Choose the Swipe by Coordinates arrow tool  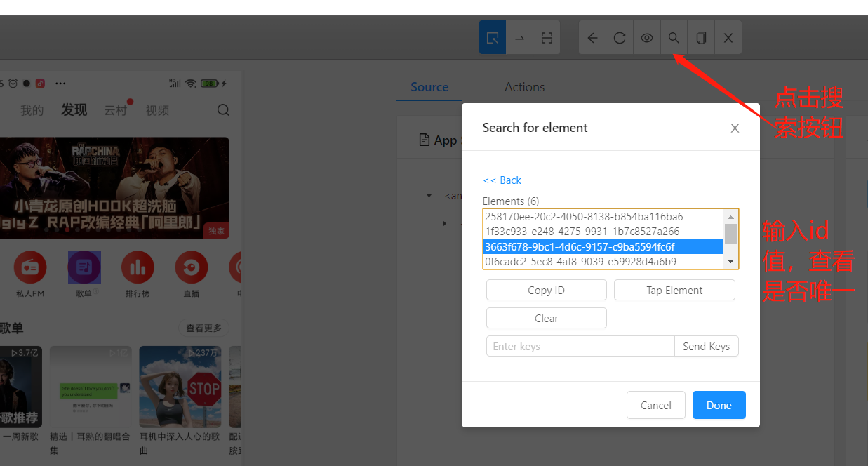point(519,38)
